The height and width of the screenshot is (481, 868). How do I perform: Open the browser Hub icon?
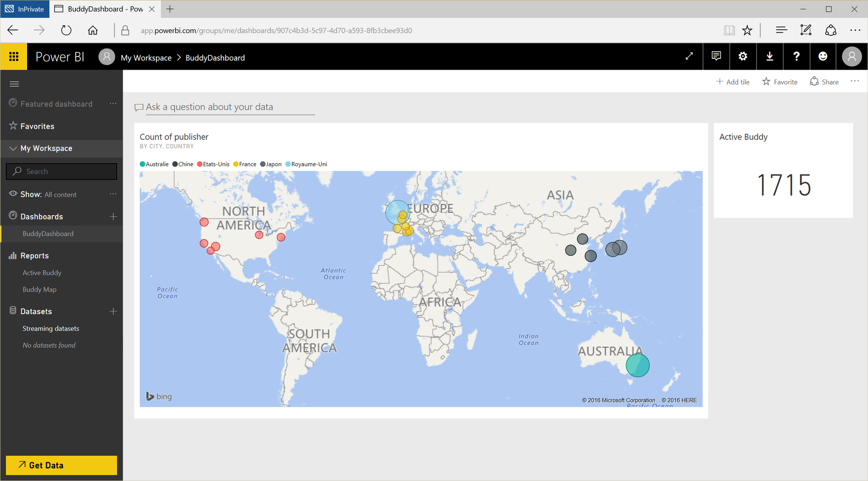(x=782, y=30)
